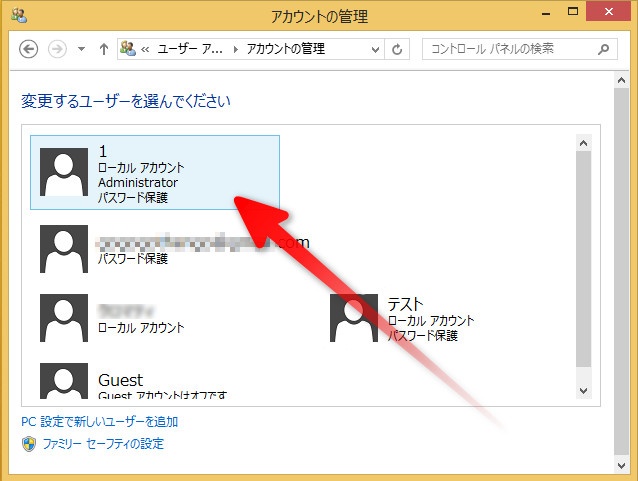Select the ユーザー ア... breadcrumb segment
The width and height of the screenshot is (638, 481).
point(190,49)
